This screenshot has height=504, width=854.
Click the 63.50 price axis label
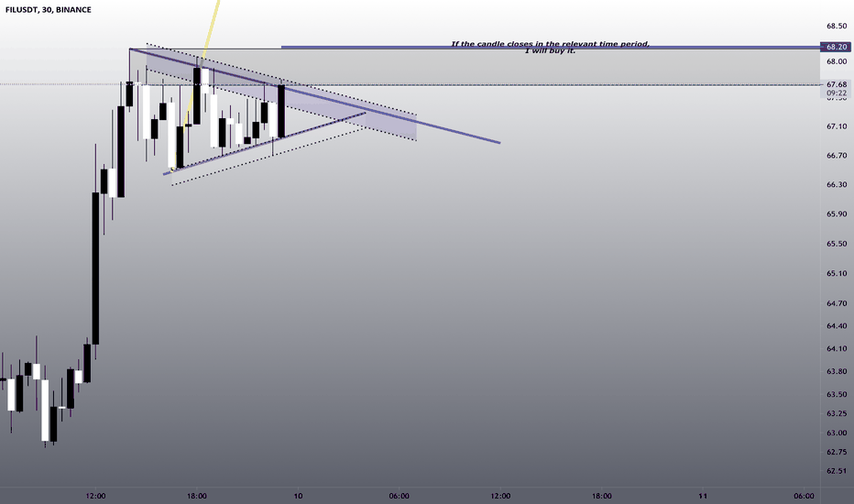click(836, 394)
